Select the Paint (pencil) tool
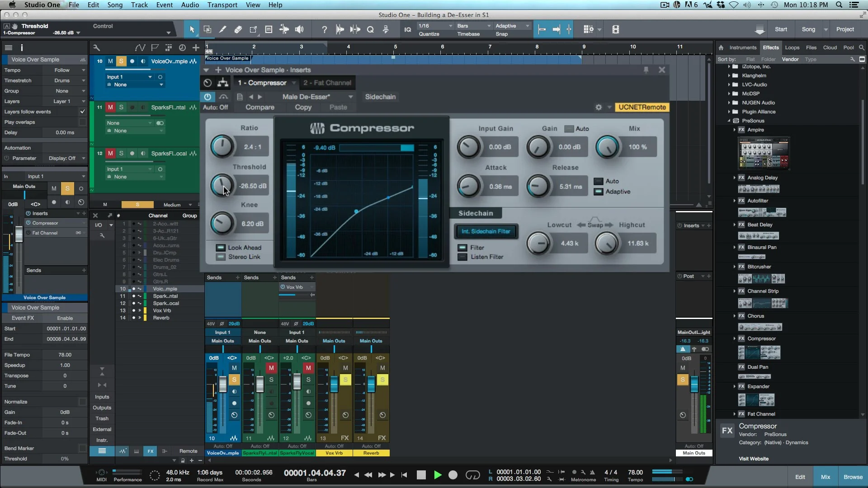The height and width of the screenshot is (488, 868). pos(222,30)
